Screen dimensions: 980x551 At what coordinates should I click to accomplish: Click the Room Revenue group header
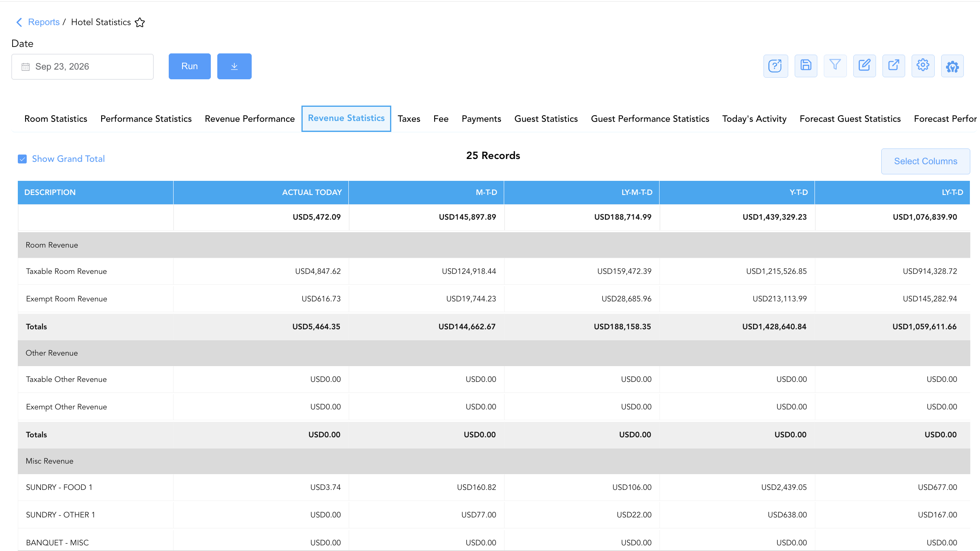tap(494, 245)
